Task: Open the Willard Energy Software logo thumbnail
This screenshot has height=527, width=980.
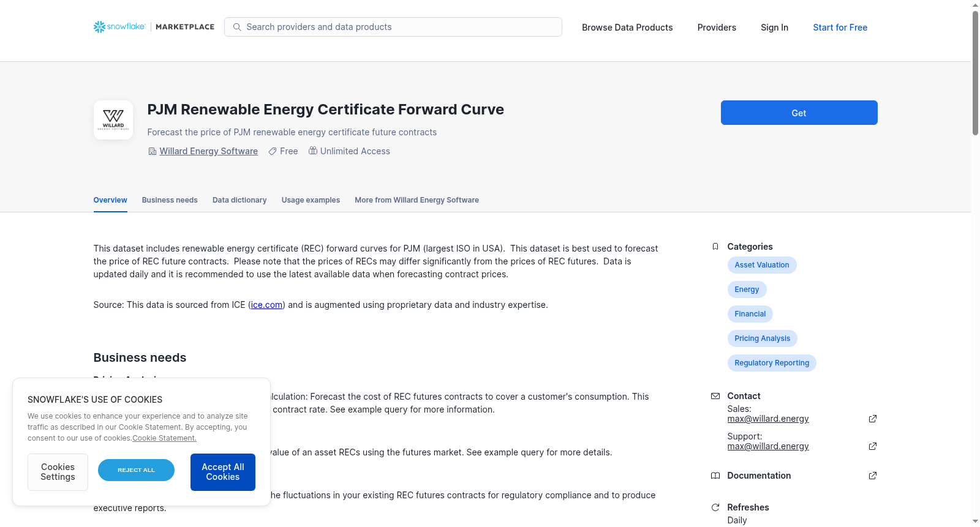Action: pyautogui.click(x=113, y=120)
